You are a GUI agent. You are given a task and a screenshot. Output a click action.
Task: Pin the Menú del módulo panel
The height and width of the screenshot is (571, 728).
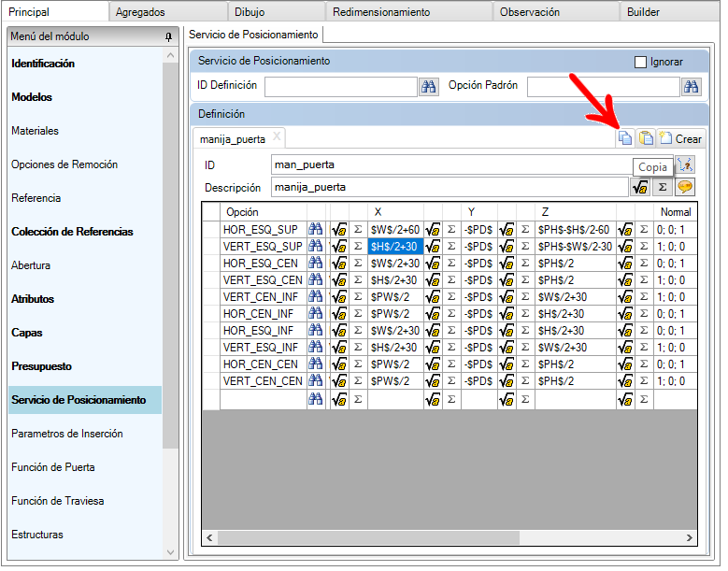[168, 36]
